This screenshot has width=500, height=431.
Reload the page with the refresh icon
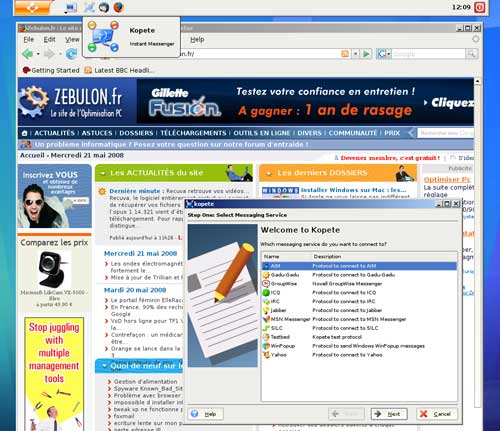click(71, 54)
